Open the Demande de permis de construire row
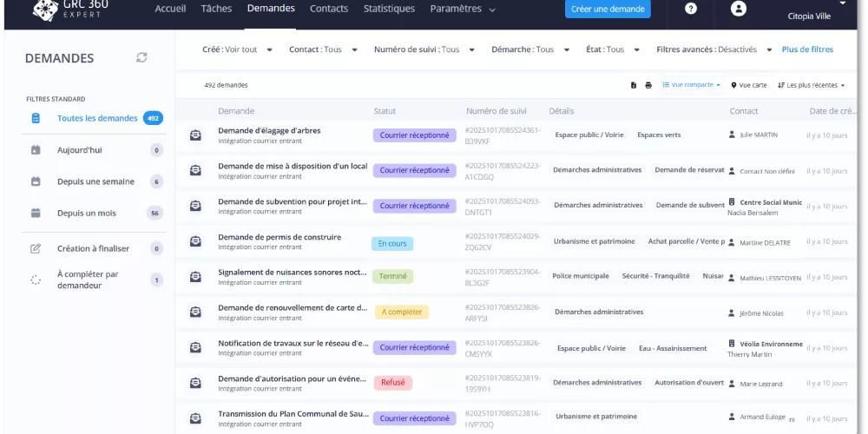Viewport: 868px width, 434px height. (279, 237)
